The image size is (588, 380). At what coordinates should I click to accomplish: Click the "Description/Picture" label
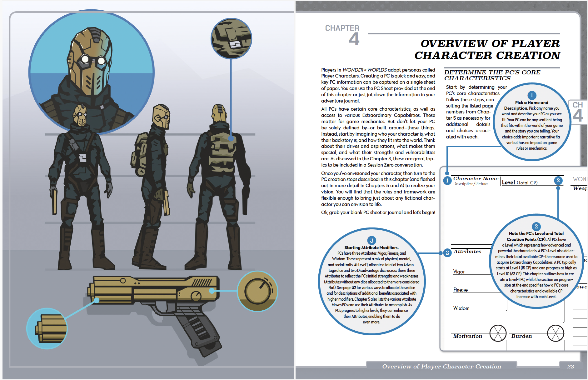pos(471,184)
